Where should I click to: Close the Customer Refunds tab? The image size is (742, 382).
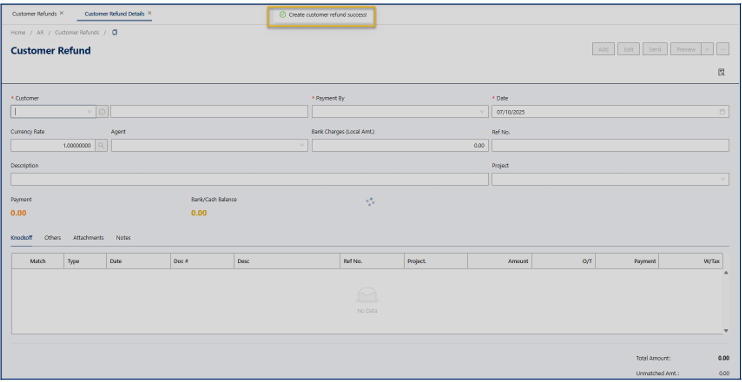pyautogui.click(x=62, y=13)
